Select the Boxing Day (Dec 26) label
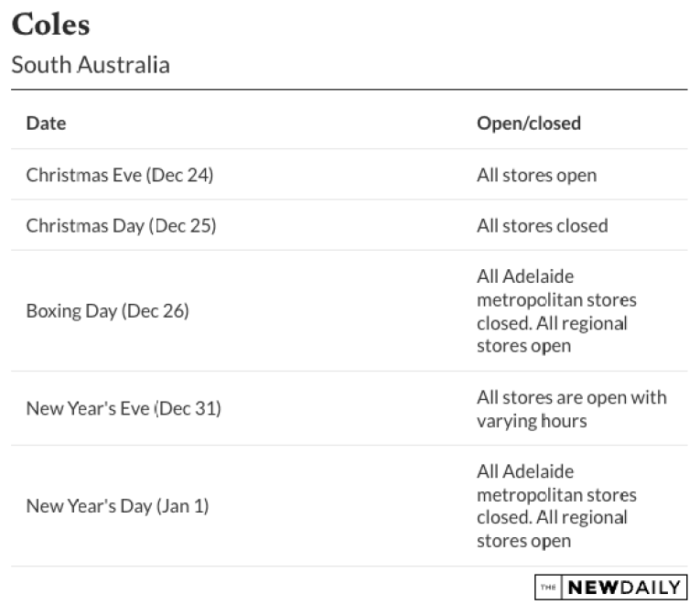This screenshot has height=615, width=700. pyautogui.click(x=108, y=311)
